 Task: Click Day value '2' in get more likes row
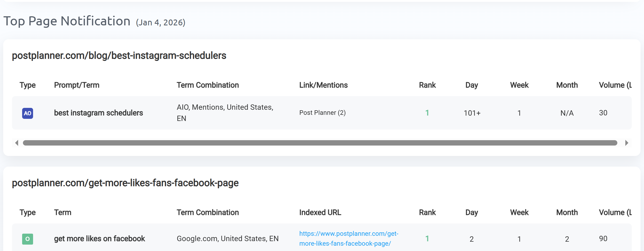472,239
